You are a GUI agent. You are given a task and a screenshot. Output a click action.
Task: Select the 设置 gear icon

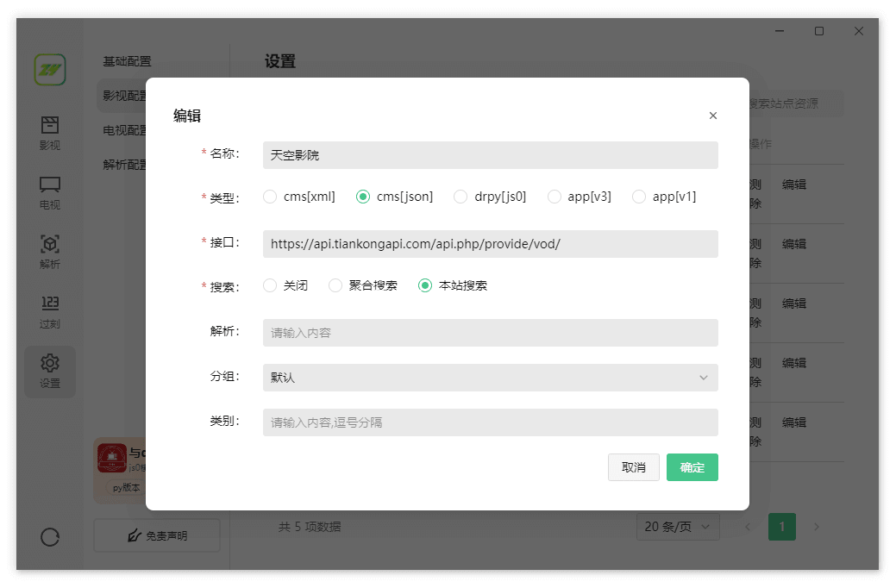coord(50,364)
